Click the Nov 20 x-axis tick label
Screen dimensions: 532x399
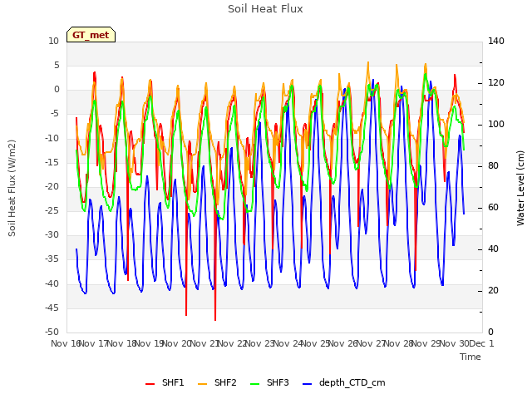(176, 343)
